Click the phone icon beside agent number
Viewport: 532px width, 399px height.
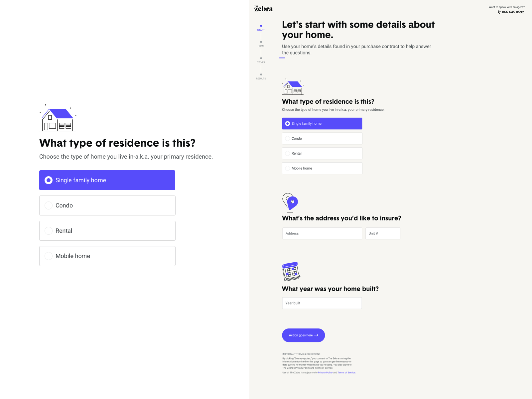click(499, 12)
